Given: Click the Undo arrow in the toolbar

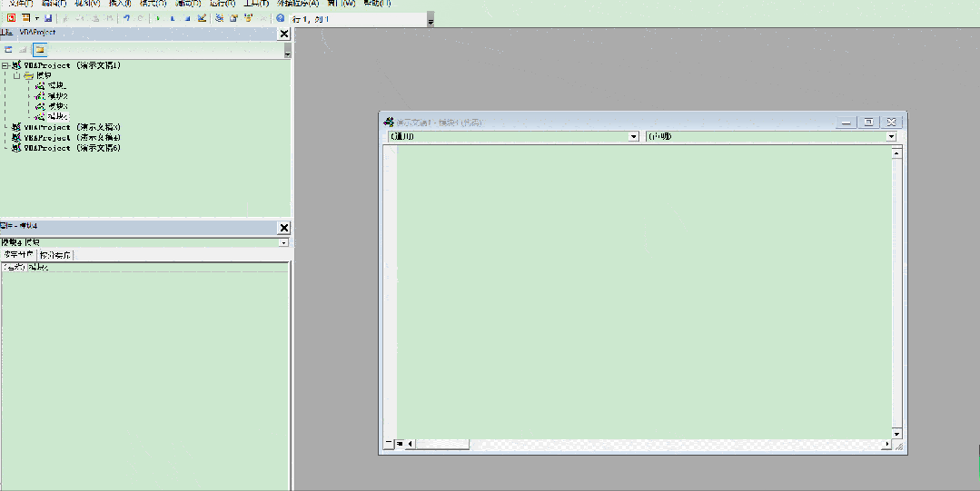Looking at the screenshot, I should click(126, 18).
